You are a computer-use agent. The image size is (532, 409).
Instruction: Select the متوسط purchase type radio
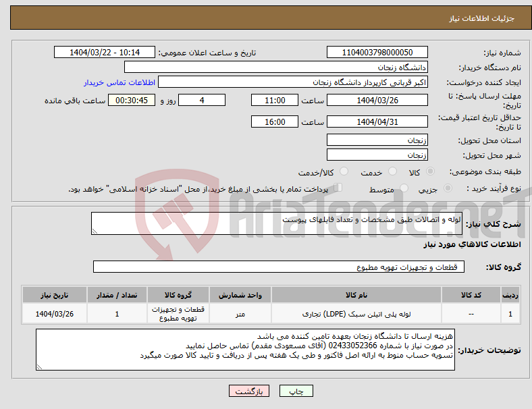pos(404,188)
